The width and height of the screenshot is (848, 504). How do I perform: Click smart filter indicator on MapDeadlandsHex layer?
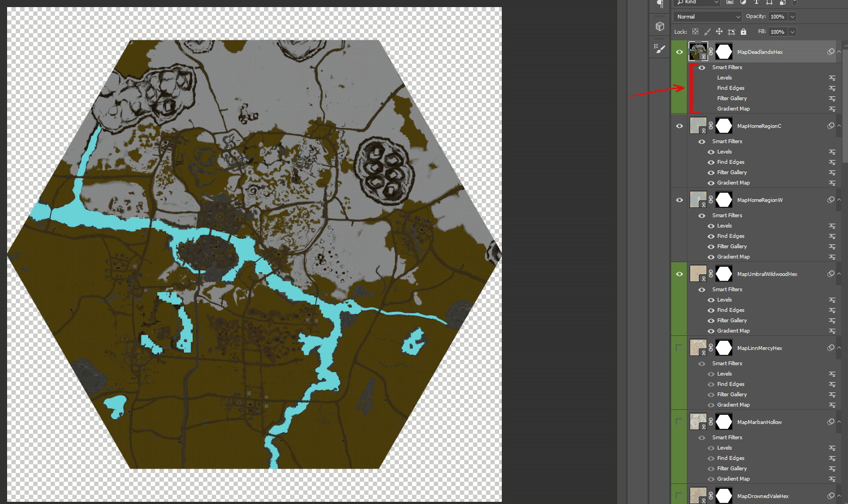[x=831, y=52]
